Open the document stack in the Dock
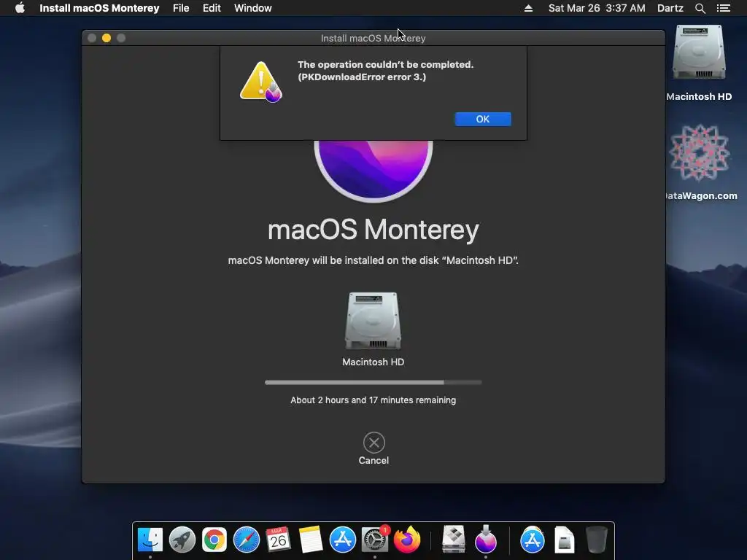 click(x=564, y=540)
